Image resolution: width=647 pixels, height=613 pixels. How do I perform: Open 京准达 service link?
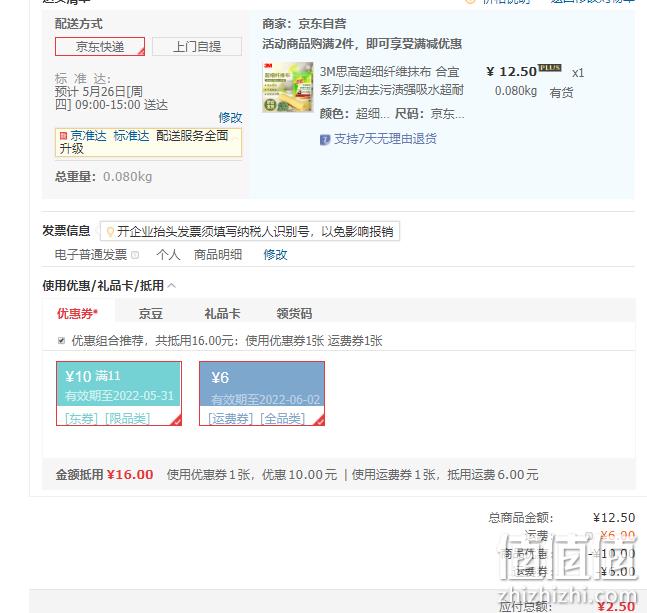tap(88, 135)
